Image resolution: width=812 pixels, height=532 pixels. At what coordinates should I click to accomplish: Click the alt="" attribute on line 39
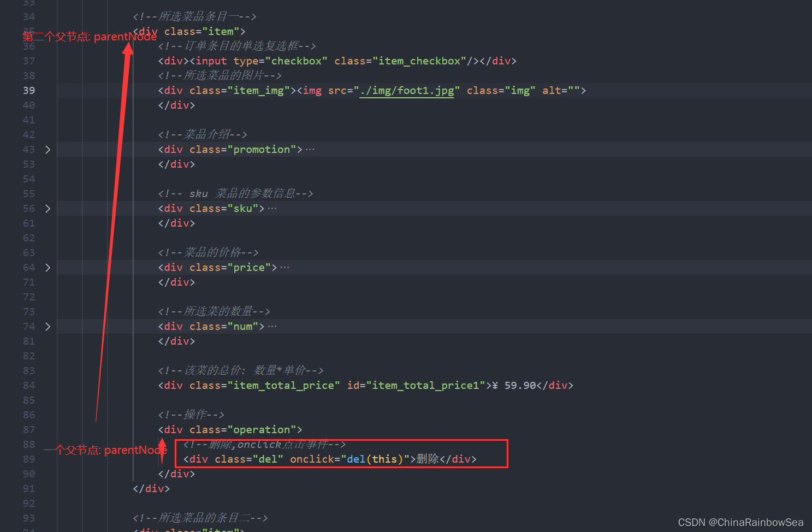coord(561,91)
